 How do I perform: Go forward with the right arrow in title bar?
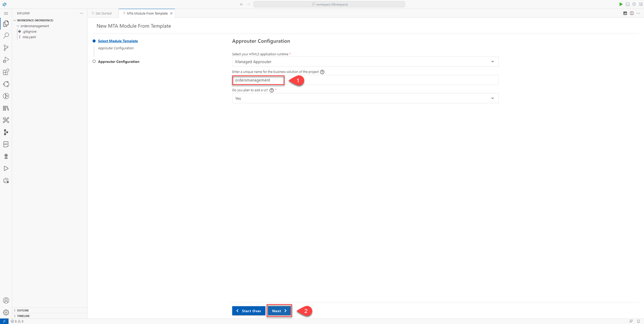coord(249,4)
